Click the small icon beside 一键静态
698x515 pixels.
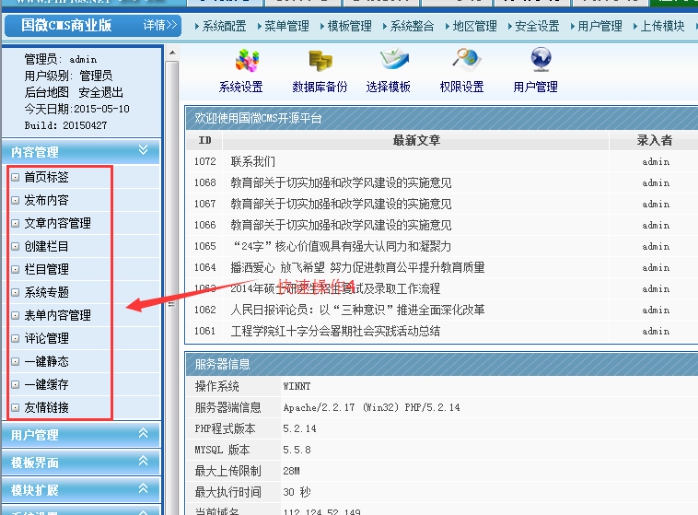tap(15, 362)
